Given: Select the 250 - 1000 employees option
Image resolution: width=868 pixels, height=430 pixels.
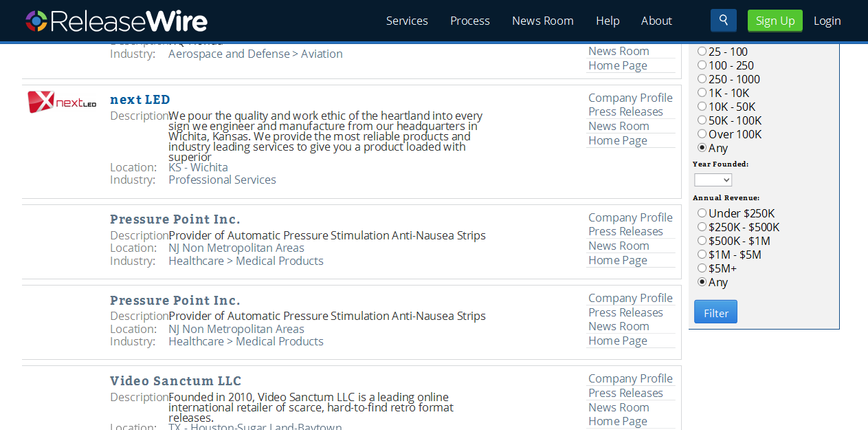Looking at the screenshot, I should 702,79.
